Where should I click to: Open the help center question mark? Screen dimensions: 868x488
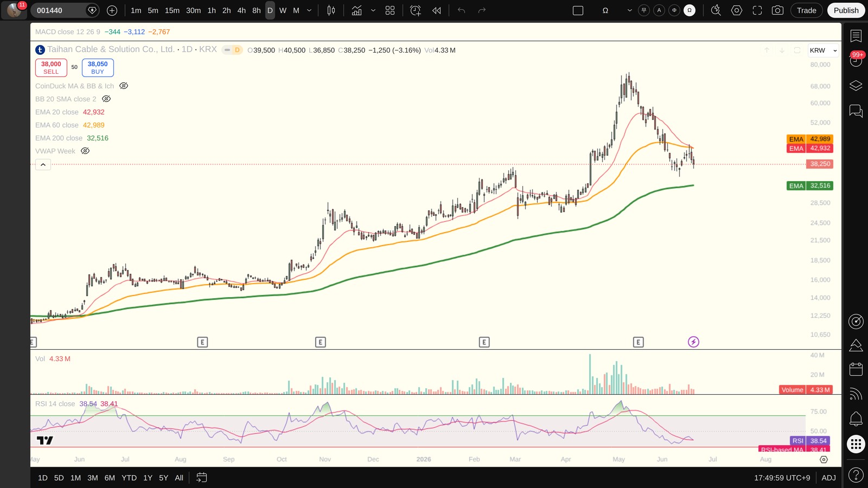[x=856, y=476]
